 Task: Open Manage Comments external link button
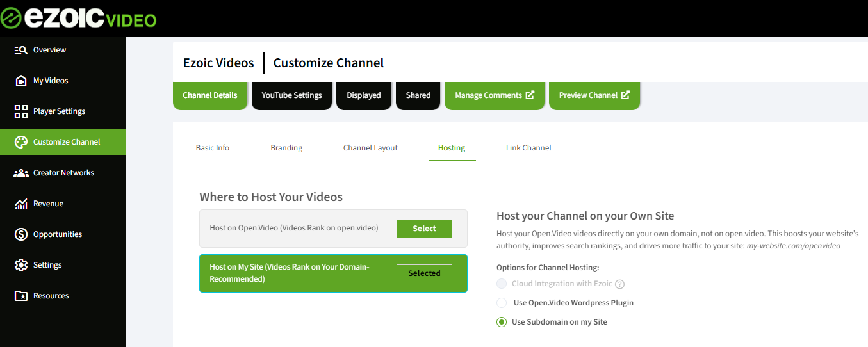[x=494, y=95]
